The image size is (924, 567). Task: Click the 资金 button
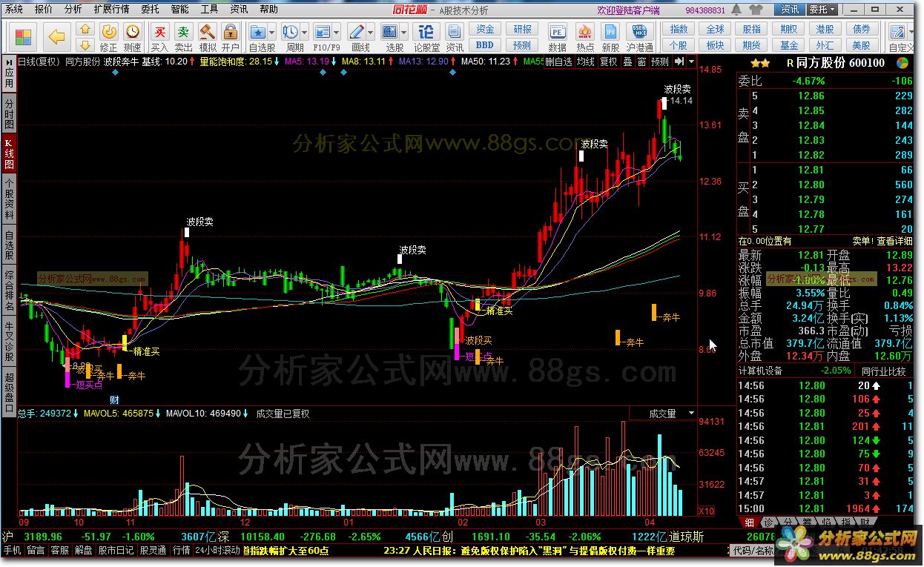(485, 29)
